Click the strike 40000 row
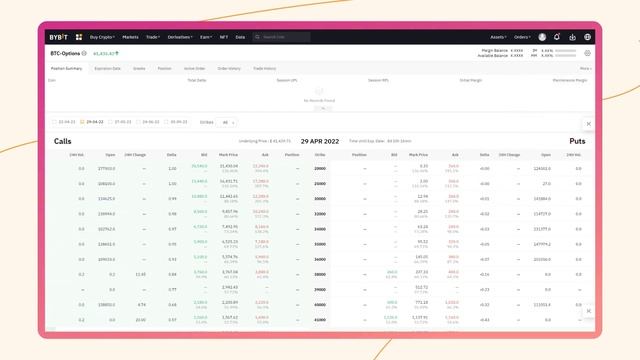Image resolution: width=640 pixels, height=360 pixels. pos(320,304)
